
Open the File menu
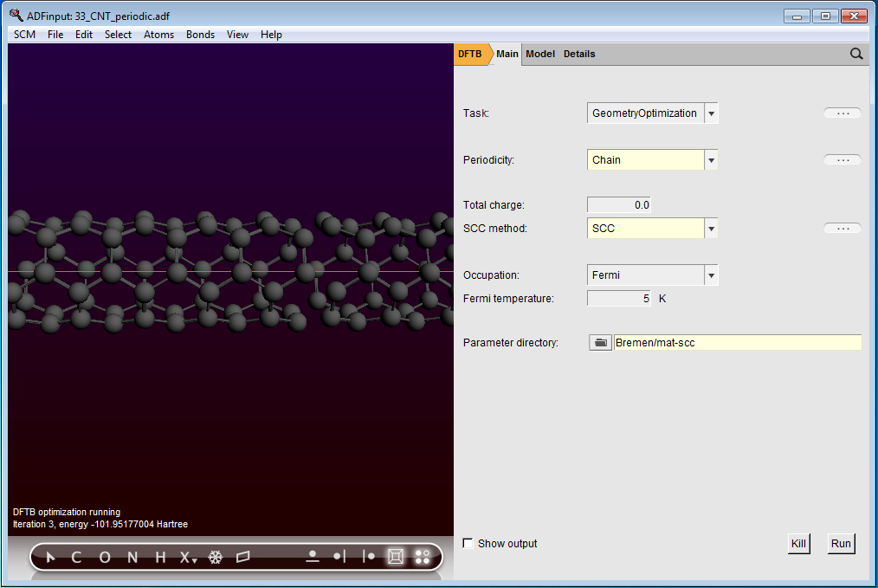click(55, 35)
